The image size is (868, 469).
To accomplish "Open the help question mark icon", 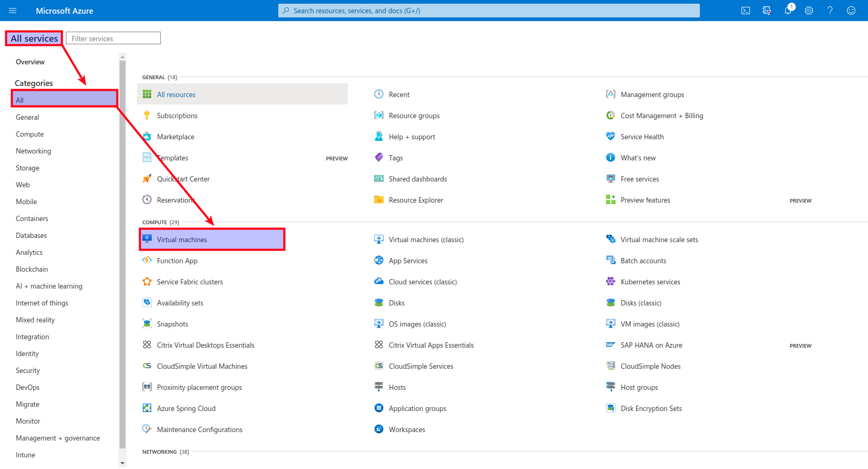I will (830, 11).
